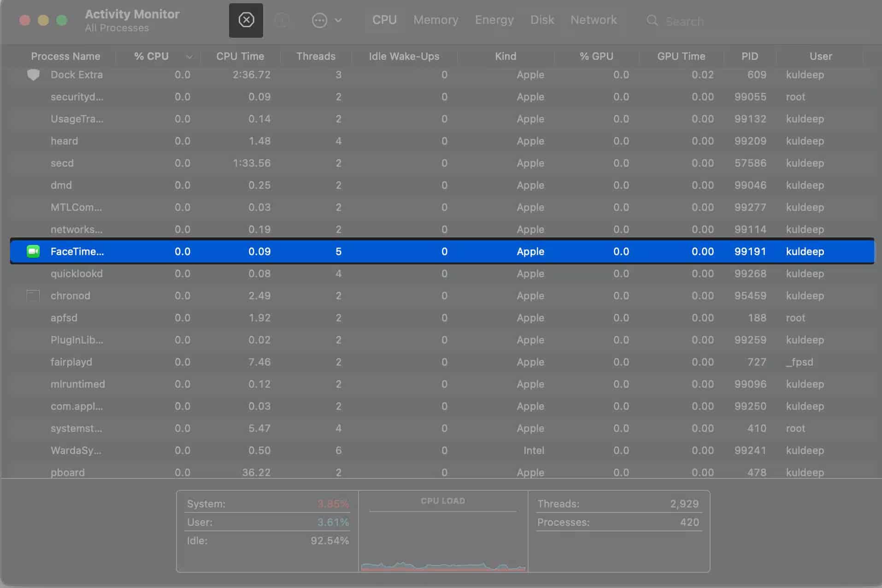The width and height of the screenshot is (882, 588).
Task: Switch to the Energy tab
Action: pos(494,20)
